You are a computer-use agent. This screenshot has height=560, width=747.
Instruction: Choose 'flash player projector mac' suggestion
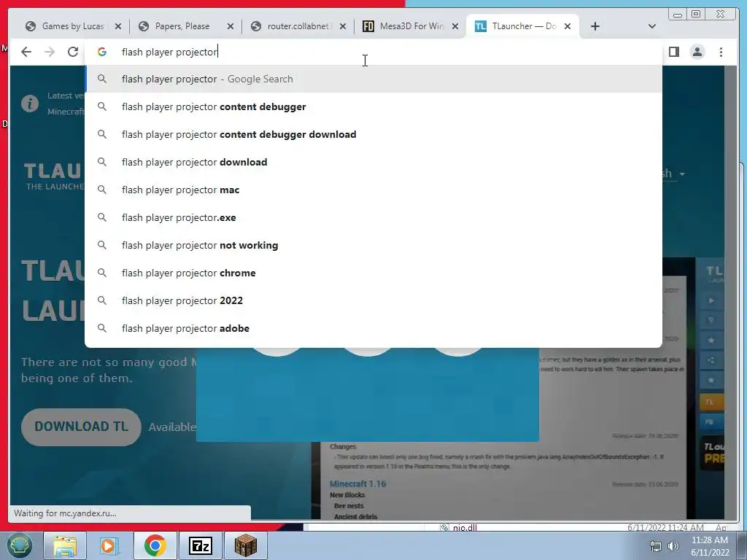click(373, 190)
